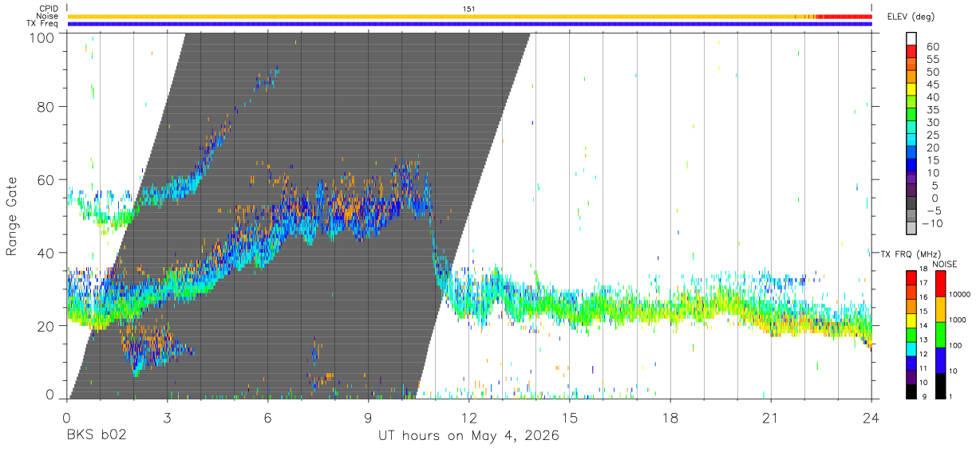The width and height of the screenshot is (980, 452).
Task: Pick the dark gray segment of the ELEV color bar
Action: [912, 202]
